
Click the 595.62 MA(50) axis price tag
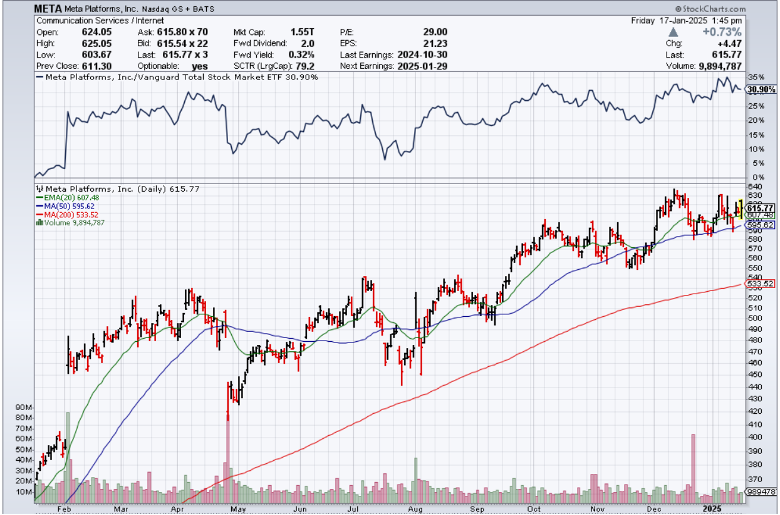click(762, 225)
